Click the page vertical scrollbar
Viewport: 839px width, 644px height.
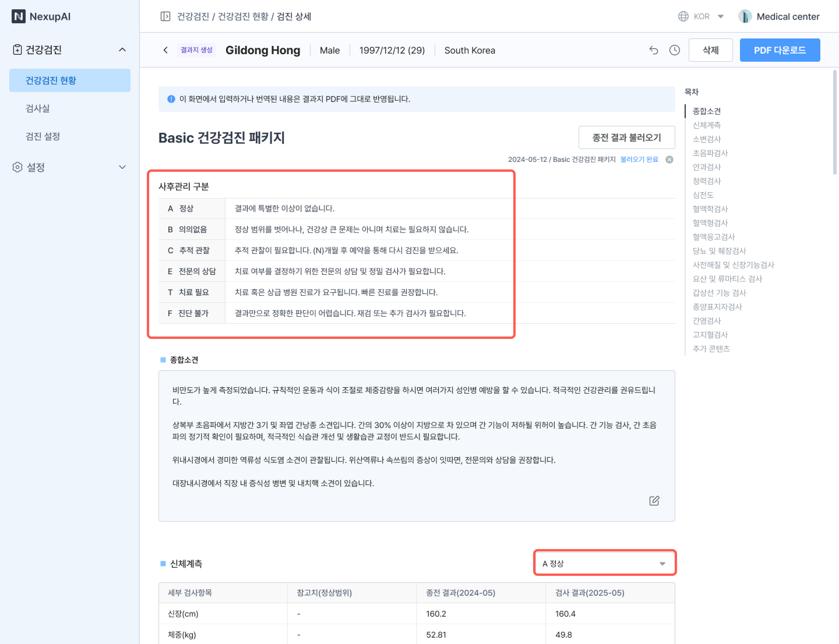pos(834,123)
